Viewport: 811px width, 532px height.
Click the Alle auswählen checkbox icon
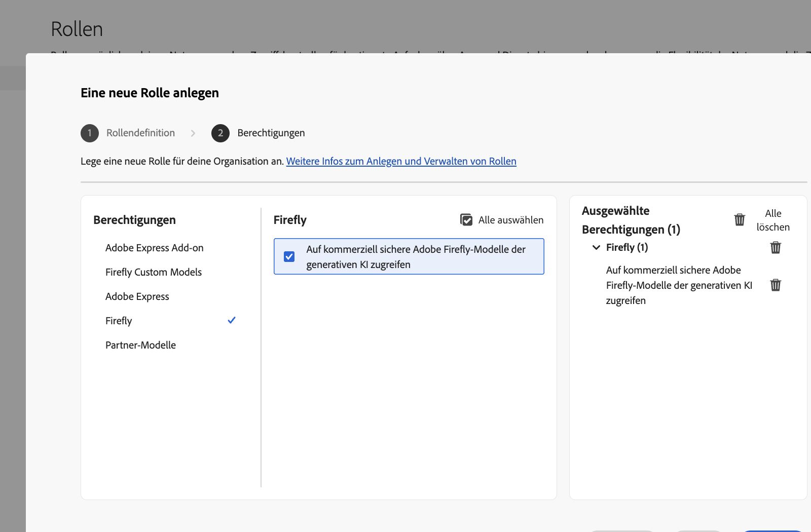466,220
